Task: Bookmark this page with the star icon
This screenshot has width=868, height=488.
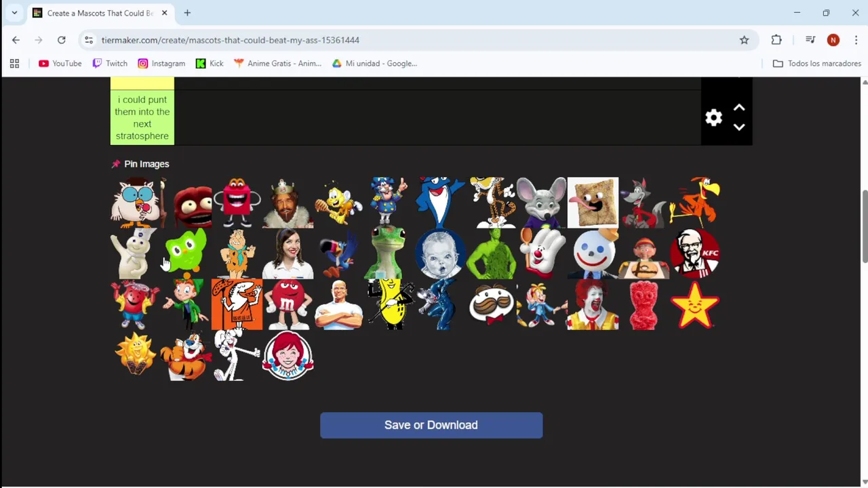Action: coord(744,40)
